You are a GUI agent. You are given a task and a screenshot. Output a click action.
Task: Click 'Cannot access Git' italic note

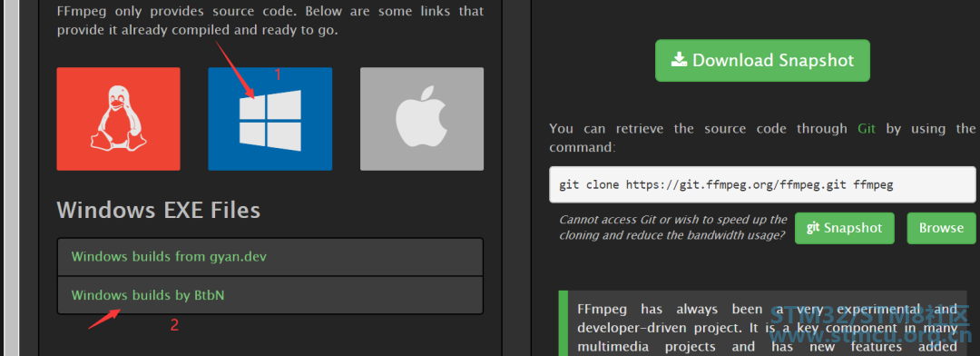pos(673,228)
